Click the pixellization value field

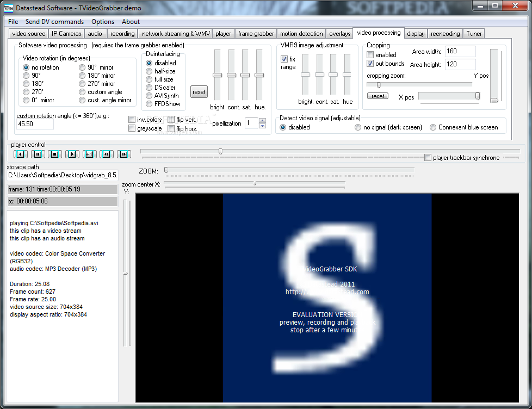click(252, 123)
